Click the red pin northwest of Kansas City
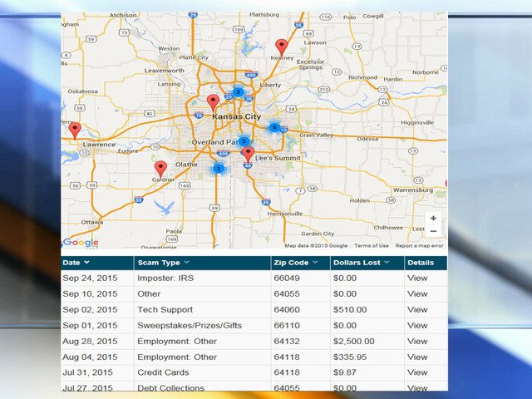532x399 pixels. [x=213, y=103]
